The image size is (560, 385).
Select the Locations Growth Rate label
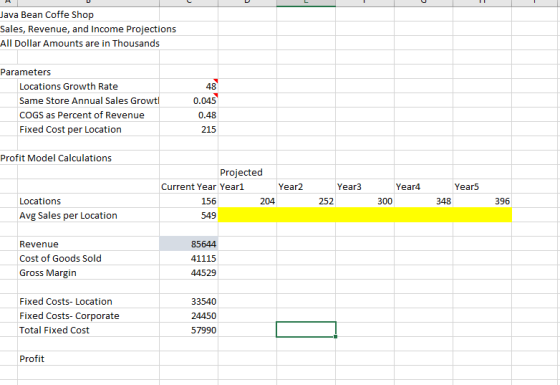(69, 86)
